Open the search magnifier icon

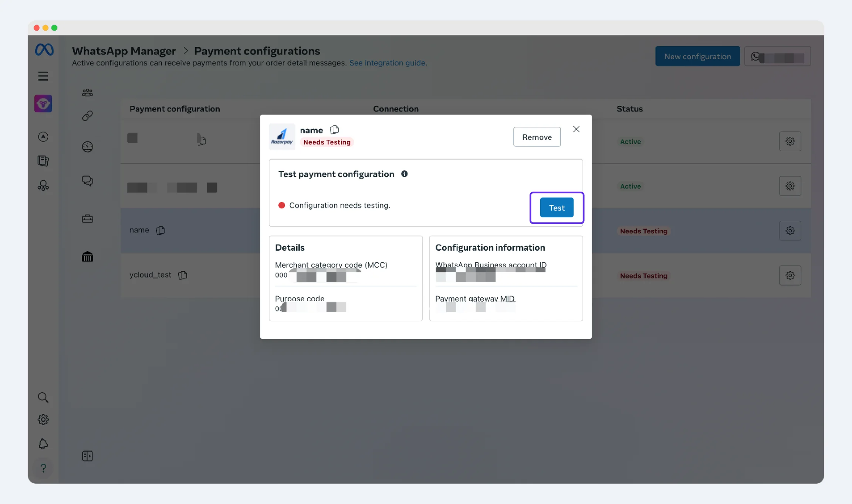tap(43, 397)
